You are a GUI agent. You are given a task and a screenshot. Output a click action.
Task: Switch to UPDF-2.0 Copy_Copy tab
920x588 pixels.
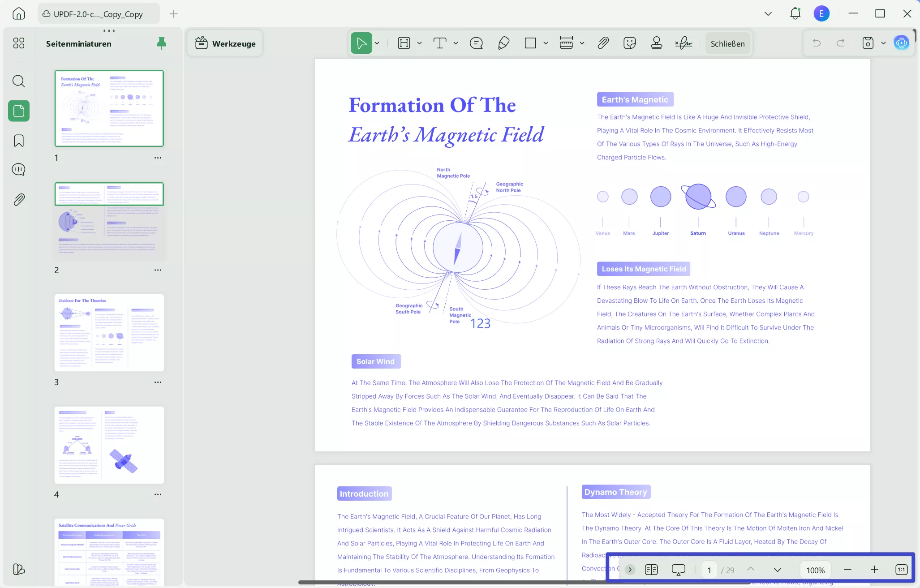[x=99, y=14]
